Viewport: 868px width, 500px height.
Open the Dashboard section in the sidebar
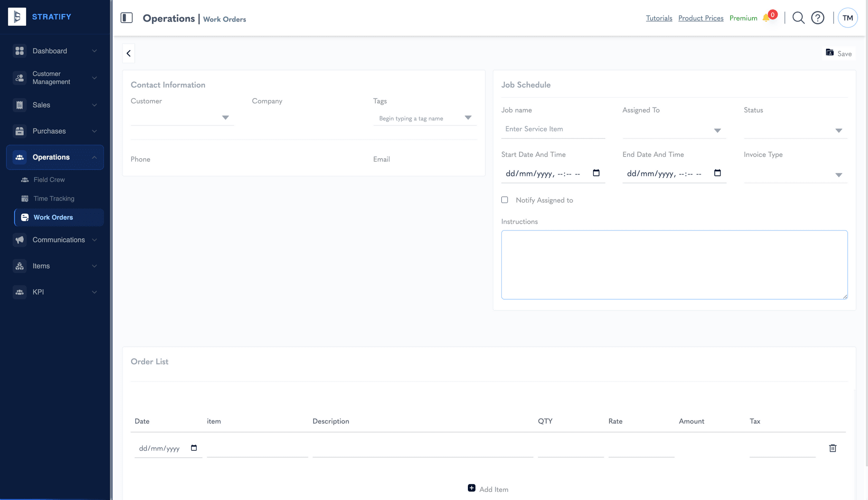(50, 51)
